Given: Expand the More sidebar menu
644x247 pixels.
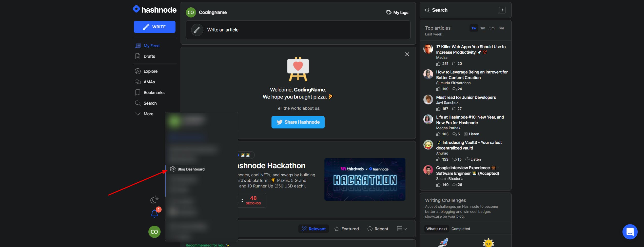Looking at the screenshot, I should tap(144, 114).
